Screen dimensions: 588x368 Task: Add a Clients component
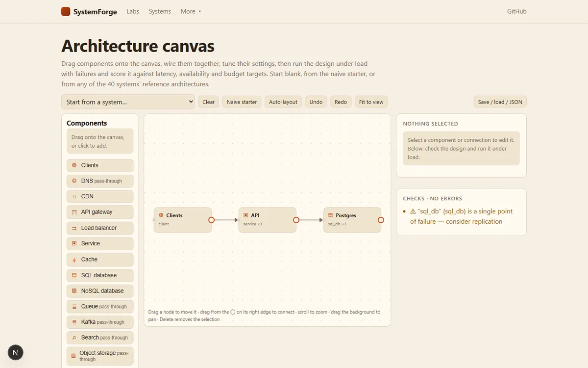coord(100,165)
